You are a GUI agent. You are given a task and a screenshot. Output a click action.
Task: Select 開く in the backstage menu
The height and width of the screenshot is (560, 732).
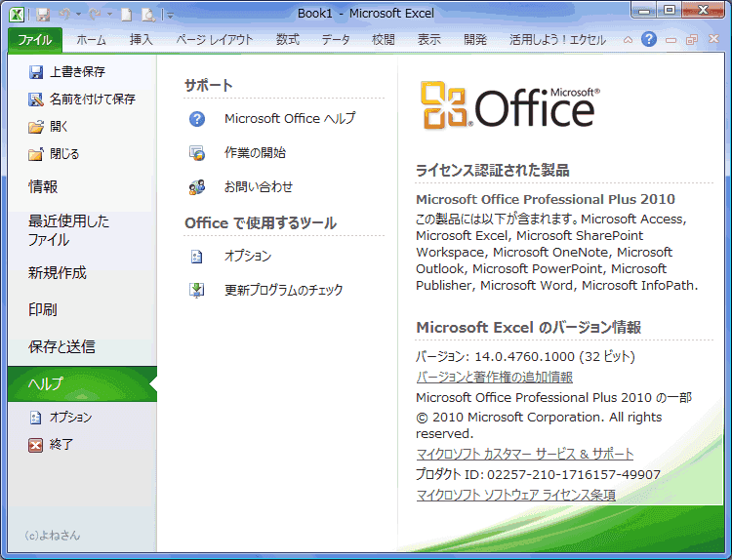tap(59, 127)
